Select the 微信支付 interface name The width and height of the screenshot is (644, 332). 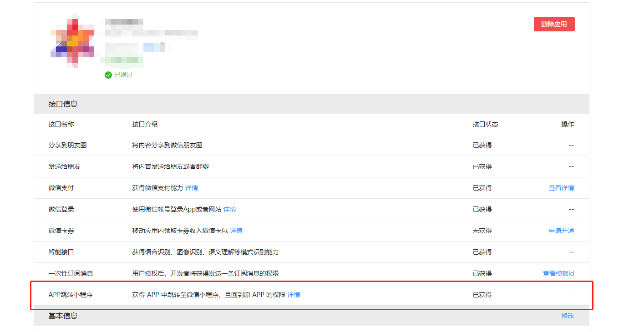(61, 188)
